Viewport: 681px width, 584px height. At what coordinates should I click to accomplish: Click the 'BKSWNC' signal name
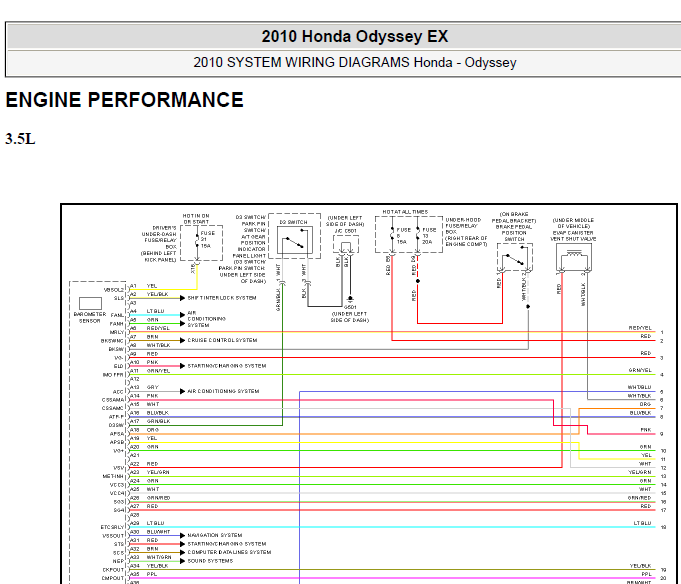tap(113, 341)
